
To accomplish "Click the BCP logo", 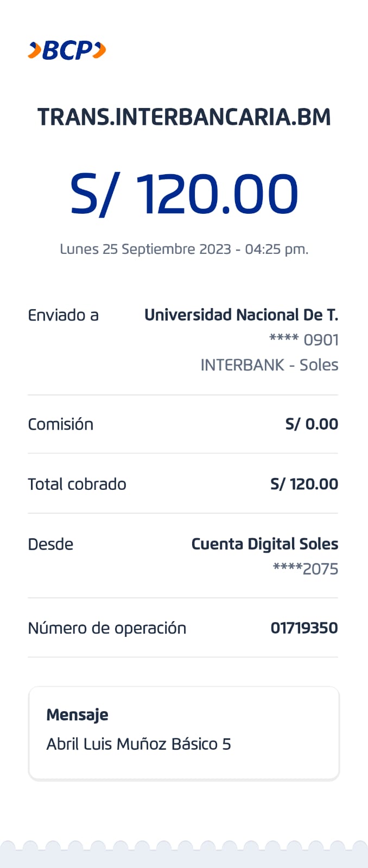I will [67, 50].
